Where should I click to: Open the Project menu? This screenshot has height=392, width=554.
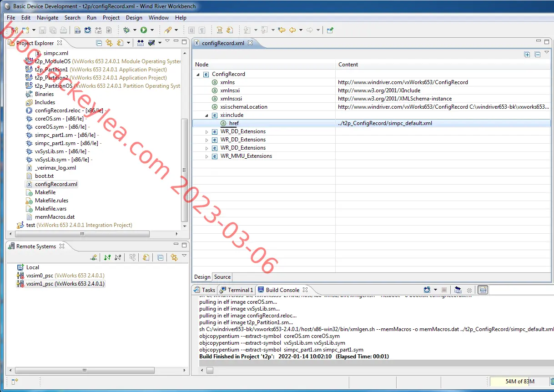(x=111, y=18)
